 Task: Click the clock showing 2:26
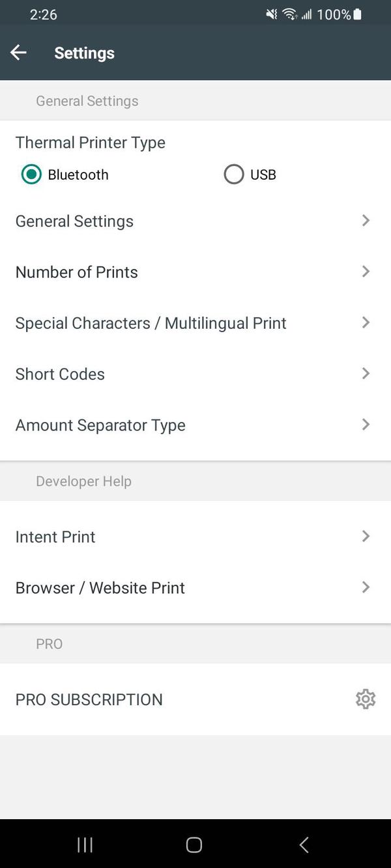click(43, 14)
